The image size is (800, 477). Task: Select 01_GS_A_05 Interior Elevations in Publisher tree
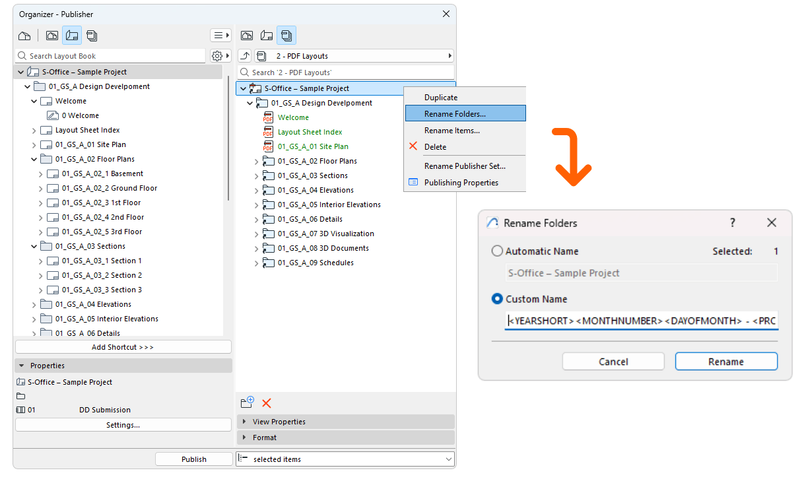click(329, 205)
